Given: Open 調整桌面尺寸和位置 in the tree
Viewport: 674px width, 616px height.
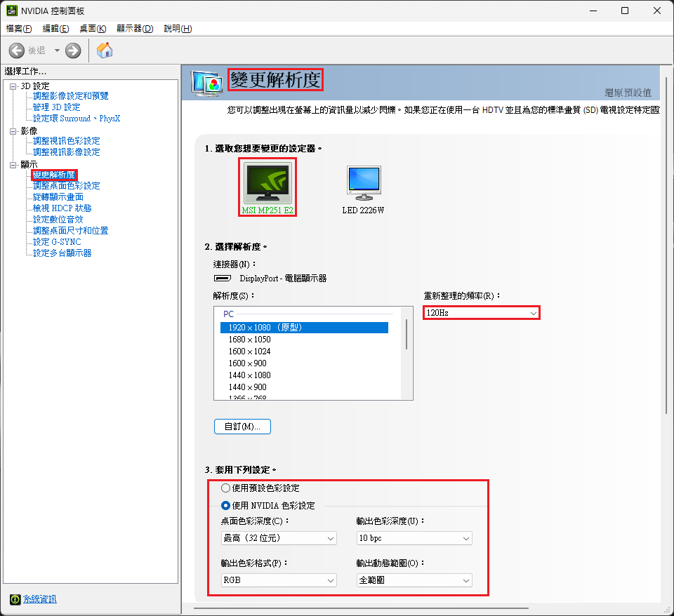Looking at the screenshot, I should (70, 231).
